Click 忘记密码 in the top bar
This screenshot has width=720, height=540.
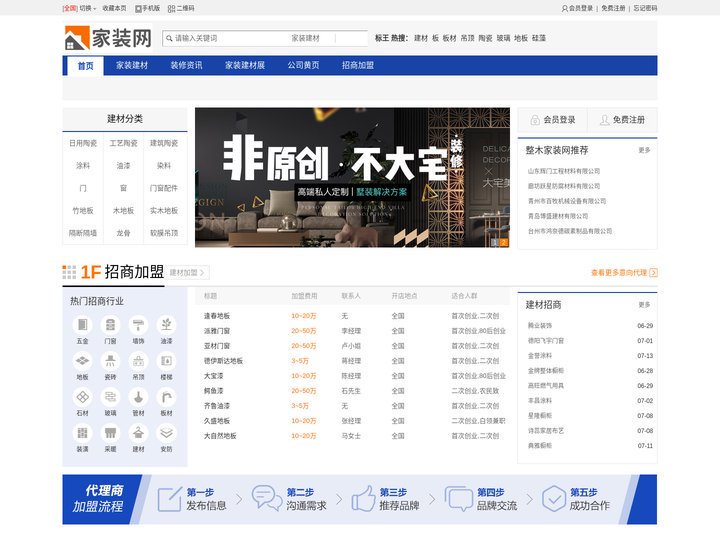click(645, 8)
